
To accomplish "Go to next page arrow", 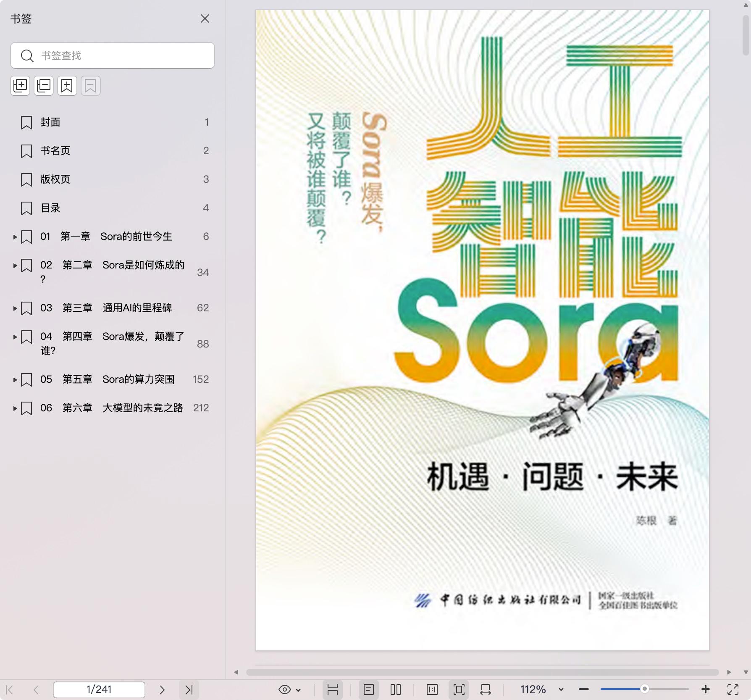I will (x=162, y=689).
